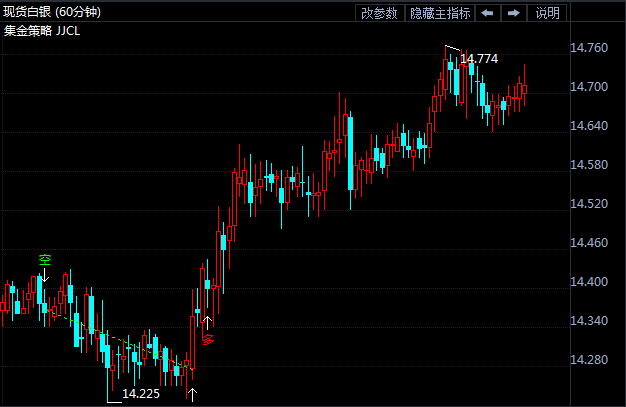Click the 14.460 price axis label
Image resolution: width=626 pixels, height=407 pixels.
(589, 242)
